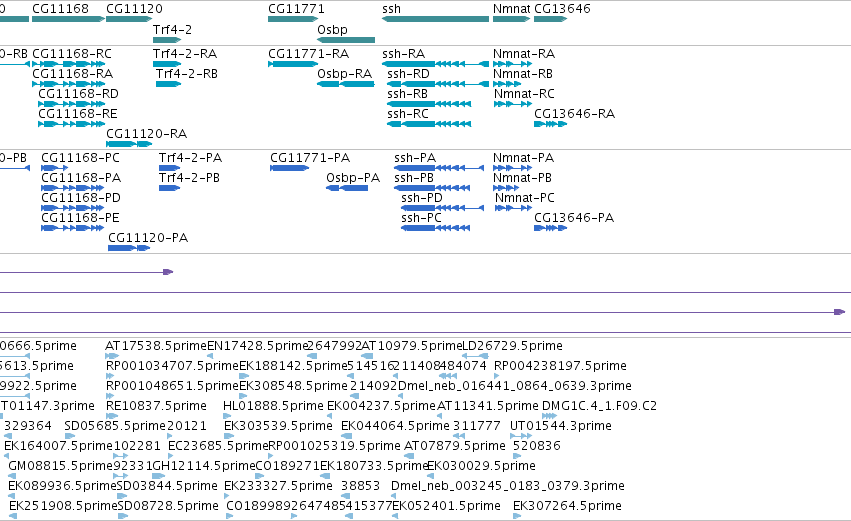Select the CG11771 gene label
The height and width of the screenshot is (521, 851).
pyautogui.click(x=296, y=9)
